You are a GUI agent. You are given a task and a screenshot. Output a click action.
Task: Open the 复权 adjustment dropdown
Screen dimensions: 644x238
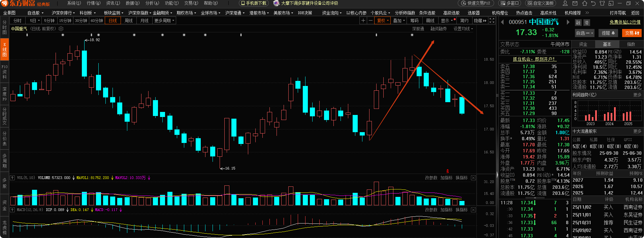tap(383, 21)
